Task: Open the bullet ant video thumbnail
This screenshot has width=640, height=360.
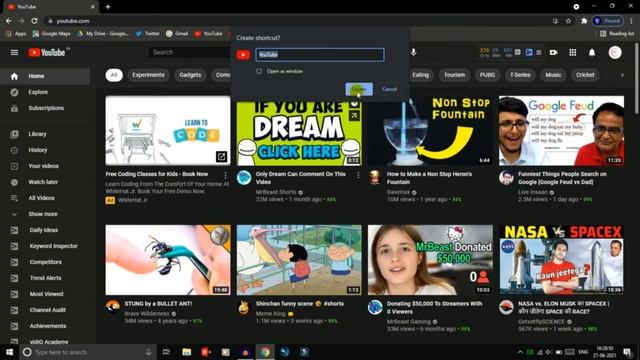Action: [168, 260]
